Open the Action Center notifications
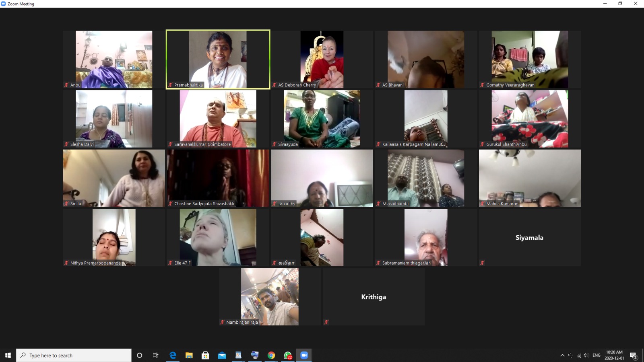 [x=634, y=355]
